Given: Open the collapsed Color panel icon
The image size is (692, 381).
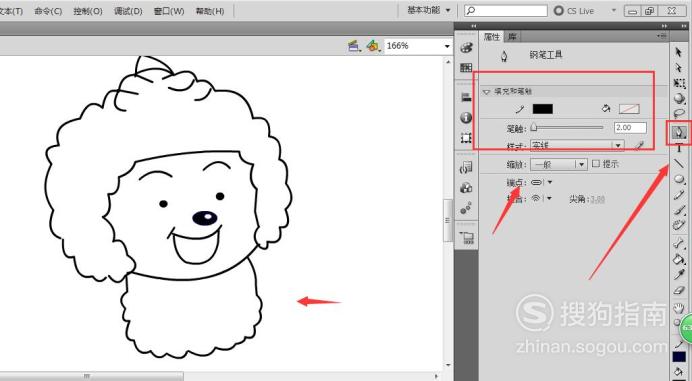Looking at the screenshot, I should click(x=466, y=48).
